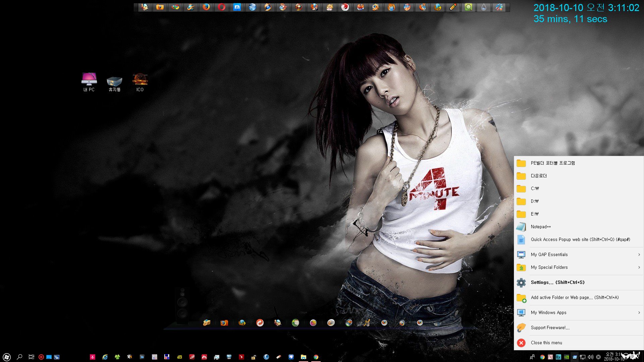Open Maxthon blue square icon in top bar

tap(237, 7)
